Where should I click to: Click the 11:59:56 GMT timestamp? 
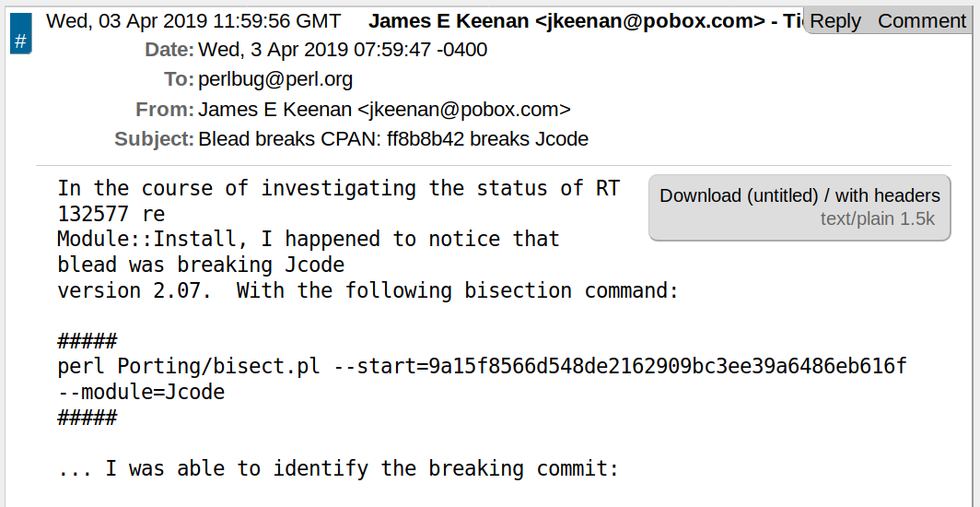pyautogui.click(x=193, y=21)
